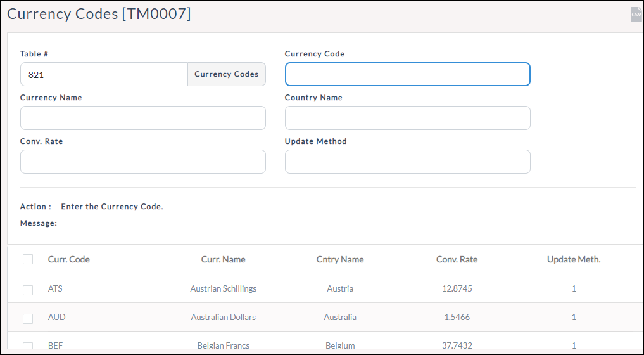Select the Currency Name text box
Viewport: 644px width, 355px height.
142,118
